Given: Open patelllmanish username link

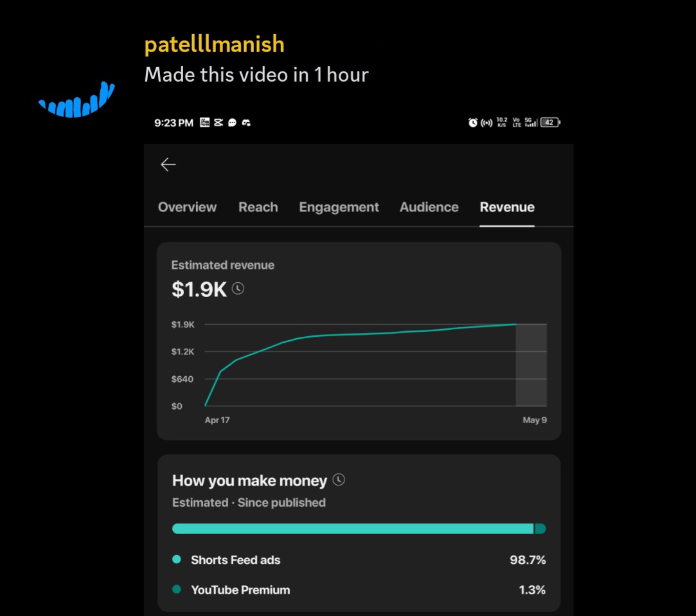Looking at the screenshot, I should coord(214,44).
